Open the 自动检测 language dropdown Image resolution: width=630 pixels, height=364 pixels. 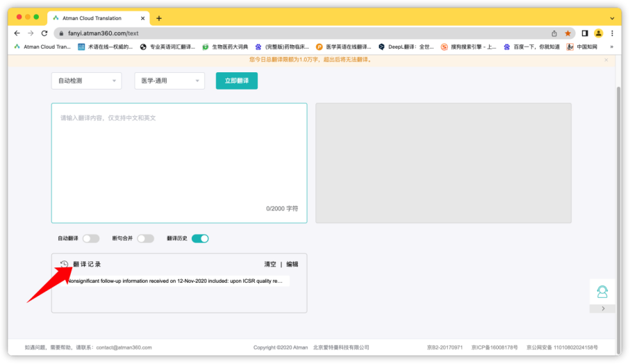[86, 81]
